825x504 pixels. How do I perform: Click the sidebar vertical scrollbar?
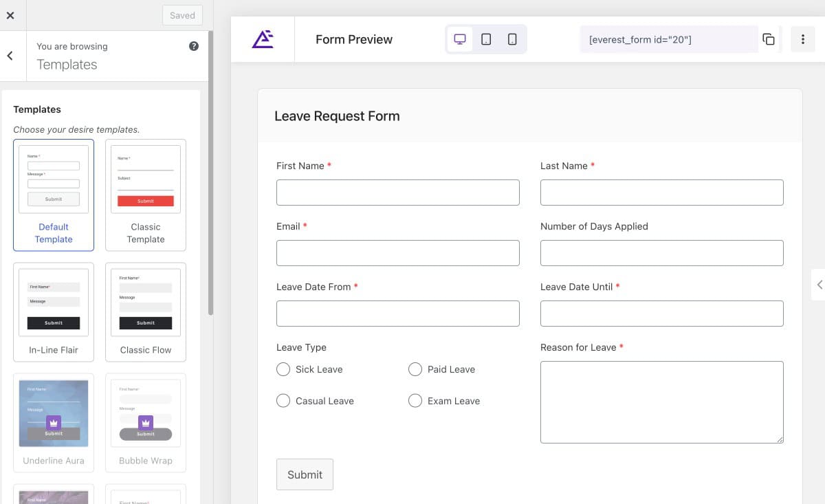[x=211, y=172]
